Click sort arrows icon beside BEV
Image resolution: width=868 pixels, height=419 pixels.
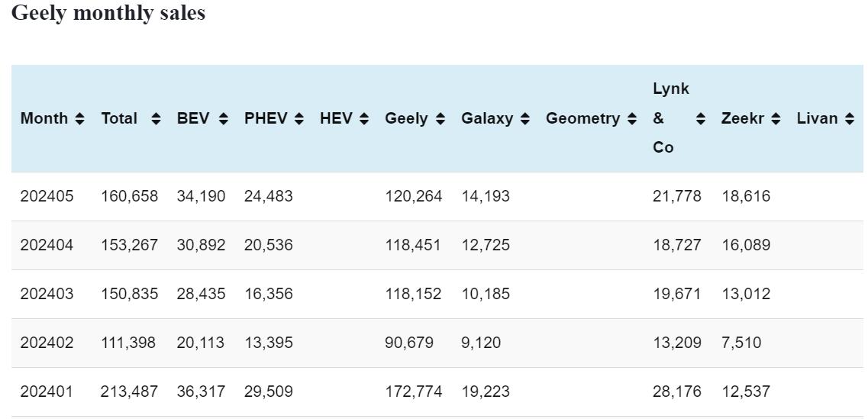pyautogui.click(x=223, y=119)
